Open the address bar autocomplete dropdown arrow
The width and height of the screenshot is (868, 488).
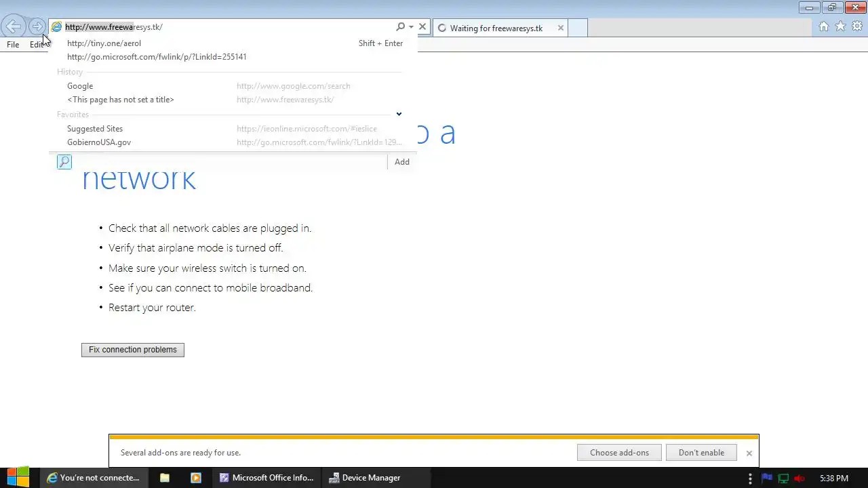[411, 27]
